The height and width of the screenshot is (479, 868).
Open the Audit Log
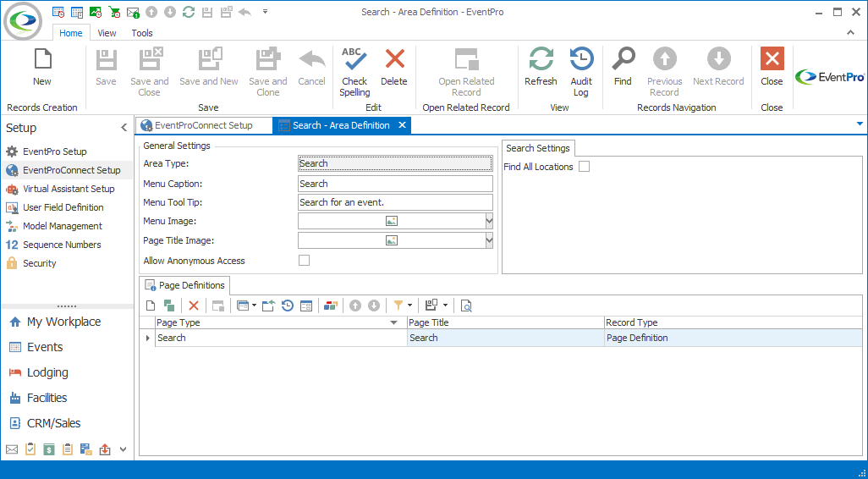click(x=580, y=73)
